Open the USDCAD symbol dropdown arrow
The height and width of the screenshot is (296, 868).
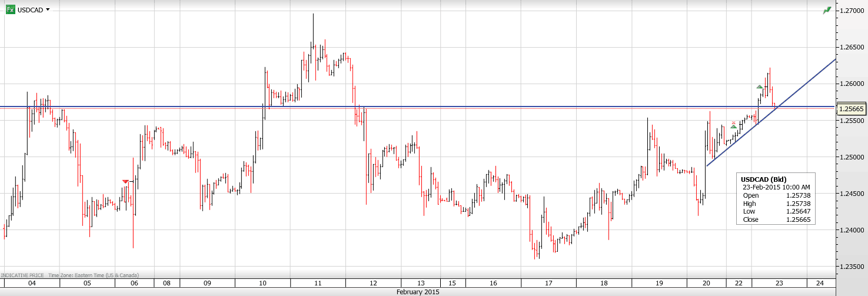click(48, 10)
